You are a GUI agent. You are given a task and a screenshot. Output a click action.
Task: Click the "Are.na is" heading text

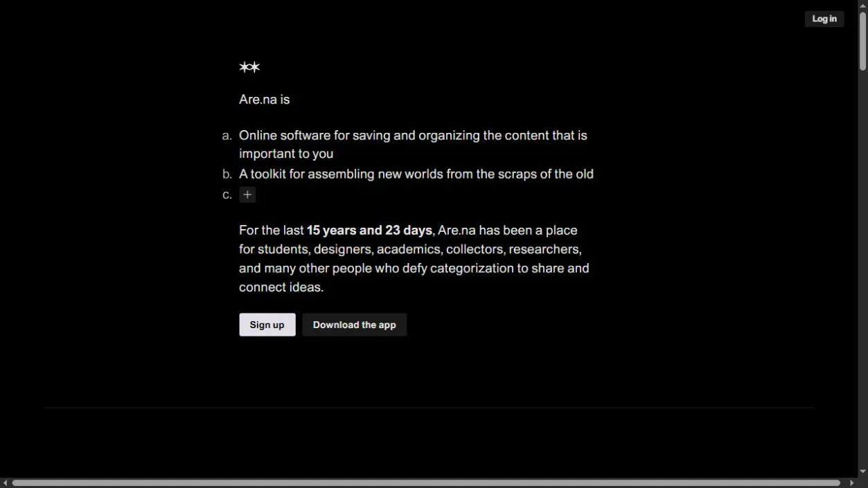(x=265, y=100)
